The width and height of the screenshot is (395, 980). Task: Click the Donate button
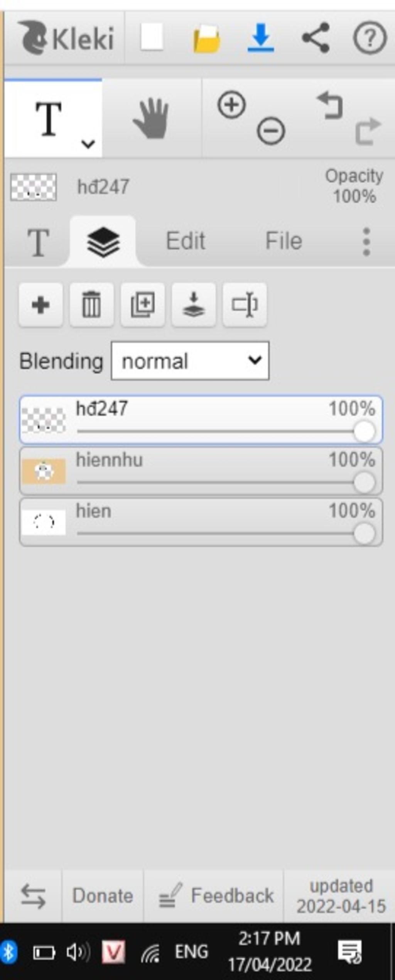coord(103,895)
